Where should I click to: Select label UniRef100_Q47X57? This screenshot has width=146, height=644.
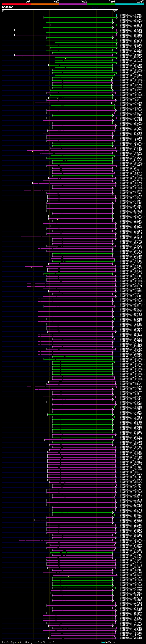(x=131, y=588)
